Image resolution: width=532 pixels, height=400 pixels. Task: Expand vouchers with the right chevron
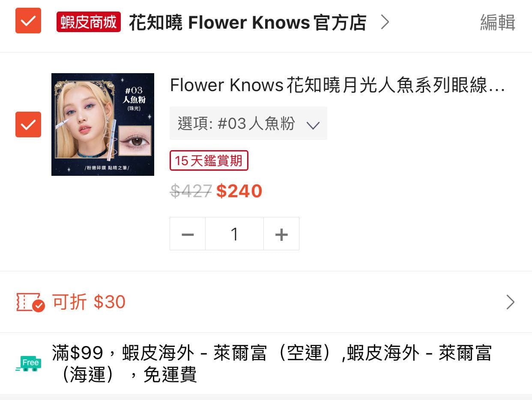[x=510, y=302]
